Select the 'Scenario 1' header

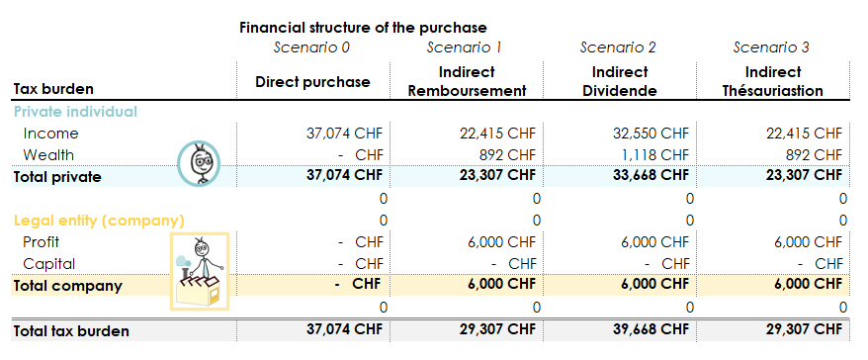pos(465,47)
